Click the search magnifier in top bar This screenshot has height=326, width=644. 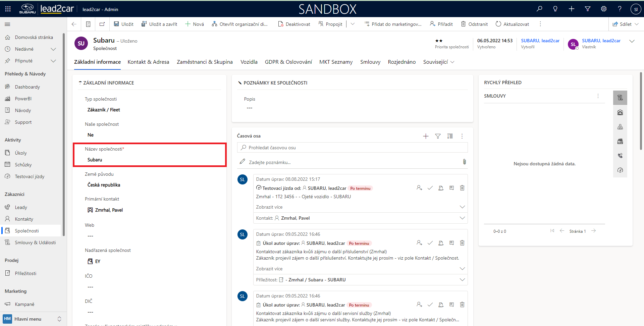pos(539,9)
